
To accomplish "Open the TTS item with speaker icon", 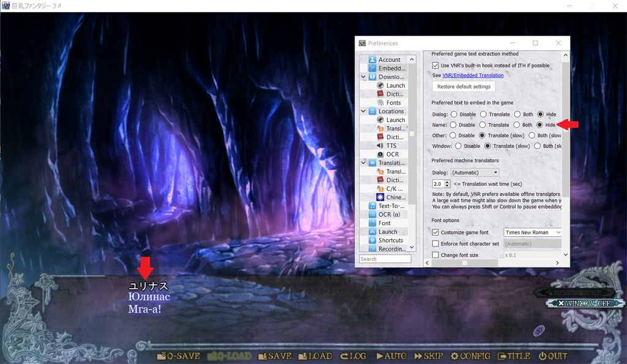I will (x=391, y=146).
